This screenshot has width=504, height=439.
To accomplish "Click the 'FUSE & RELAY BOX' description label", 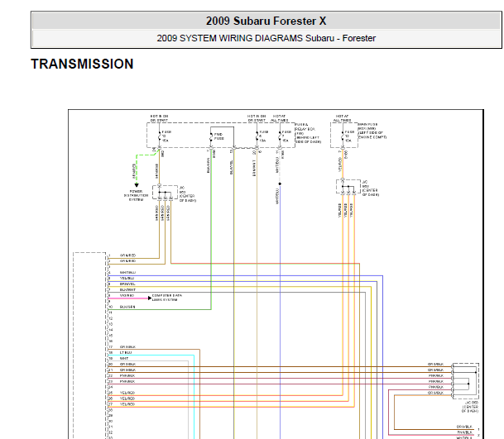I will coord(308,133).
